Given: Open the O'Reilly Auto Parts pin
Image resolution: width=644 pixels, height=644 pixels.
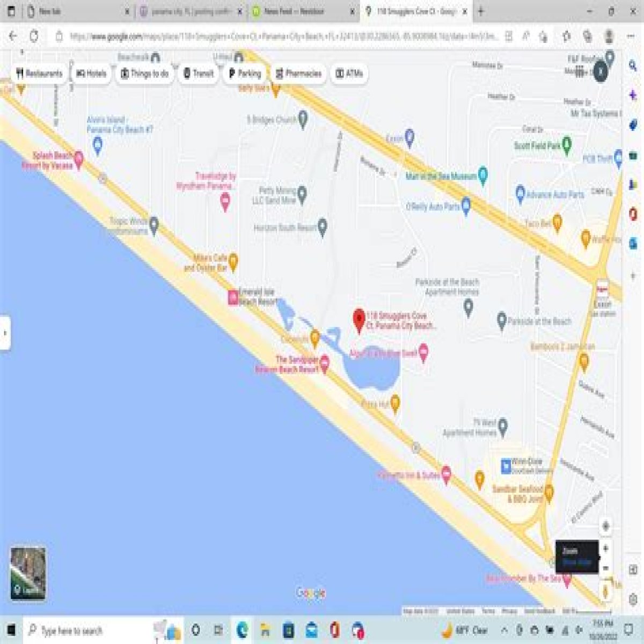Looking at the screenshot, I should coord(466,206).
